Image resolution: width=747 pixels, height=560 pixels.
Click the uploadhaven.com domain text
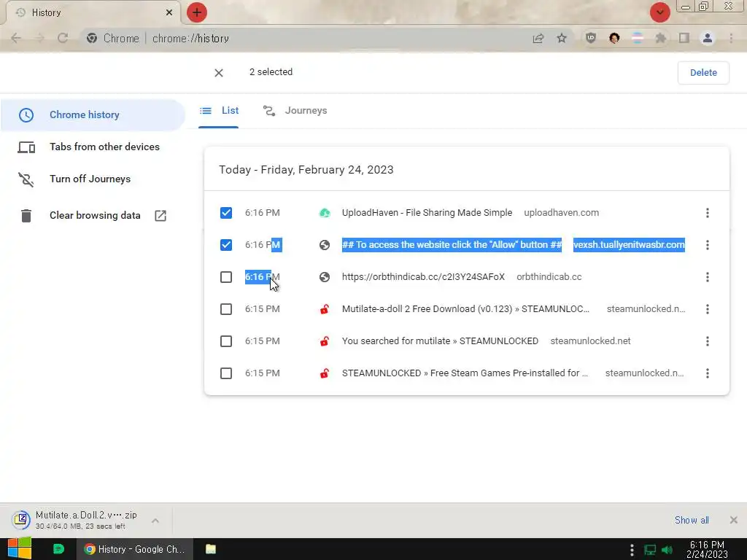pyautogui.click(x=561, y=213)
